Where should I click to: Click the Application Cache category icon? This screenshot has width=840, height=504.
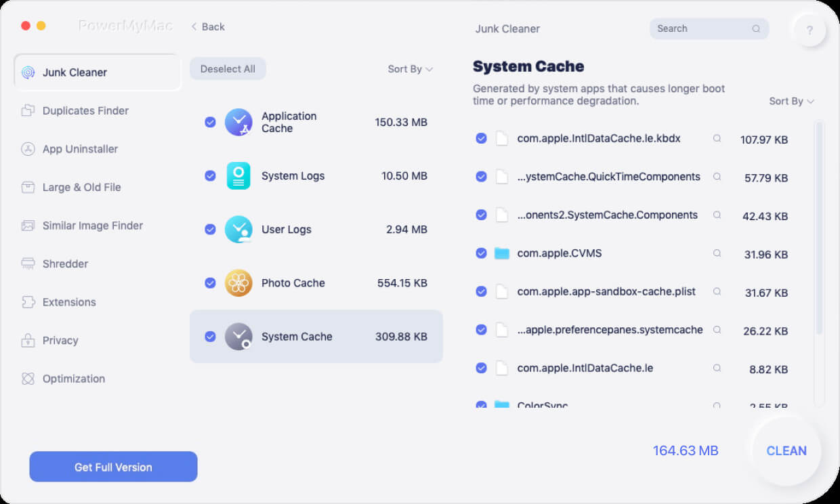pyautogui.click(x=238, y=122)
